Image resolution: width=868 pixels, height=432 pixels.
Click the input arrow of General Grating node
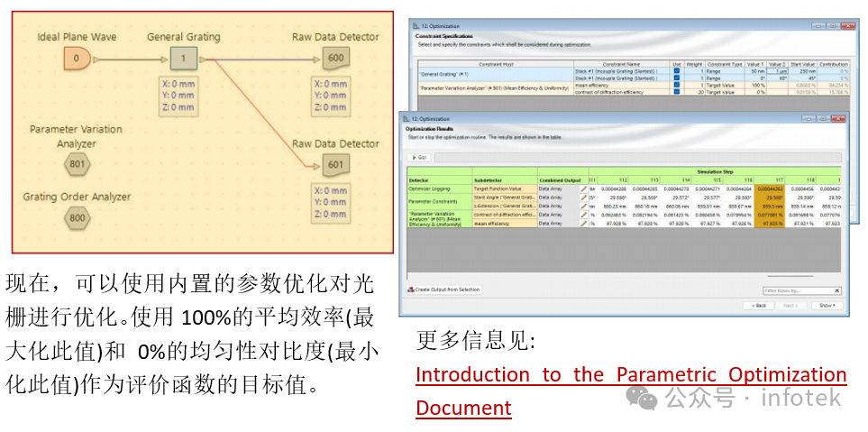[x=164, y=59]
